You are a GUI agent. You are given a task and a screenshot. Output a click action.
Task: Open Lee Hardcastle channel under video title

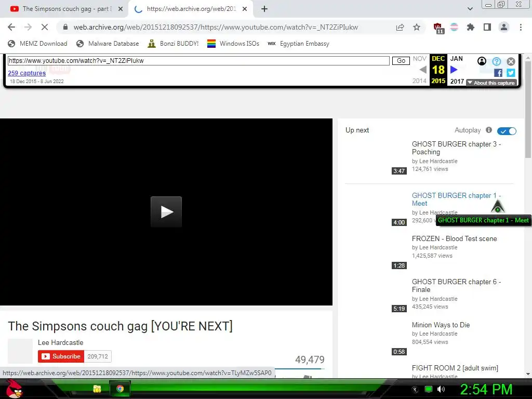[60, 343]
